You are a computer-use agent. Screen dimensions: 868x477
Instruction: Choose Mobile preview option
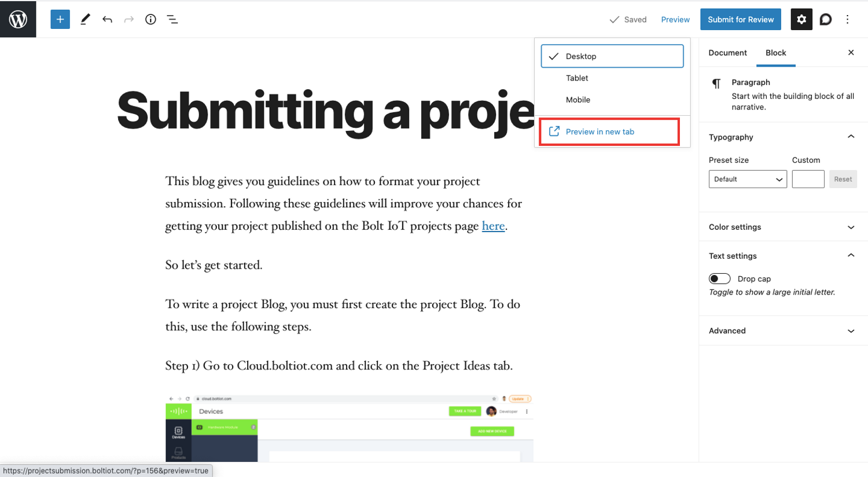pyautogui.click(x=612, y=100)
